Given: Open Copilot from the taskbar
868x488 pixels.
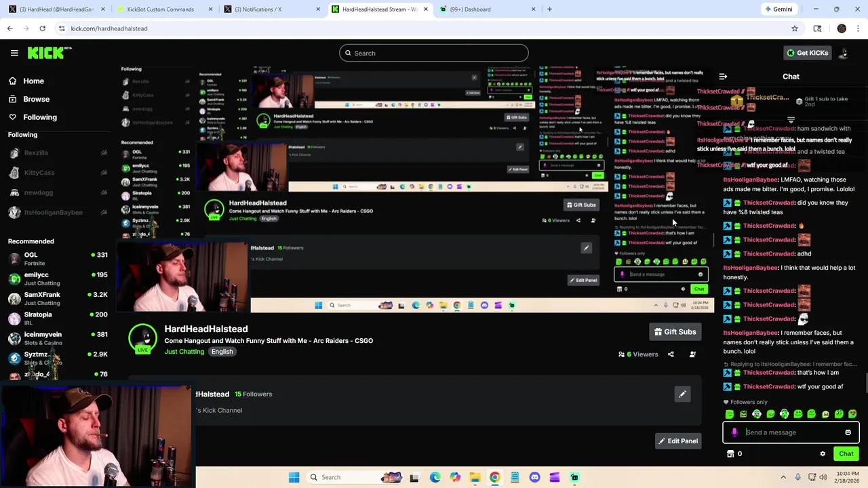Looking at the screenshot, I should [455, 477].
